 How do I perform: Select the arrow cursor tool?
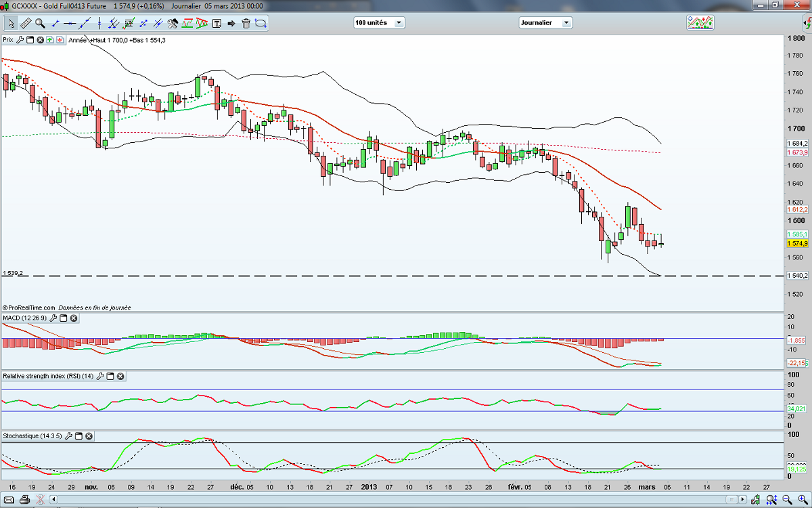tap(12, 23)
